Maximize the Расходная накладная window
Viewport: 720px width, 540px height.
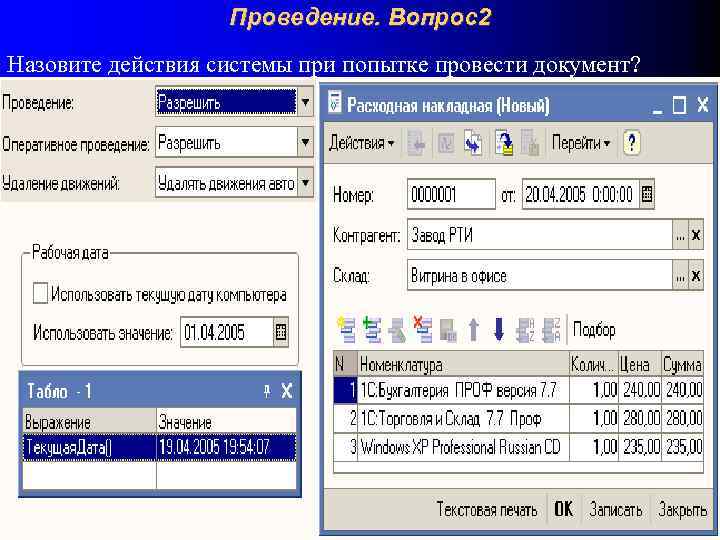coord(679,105)
